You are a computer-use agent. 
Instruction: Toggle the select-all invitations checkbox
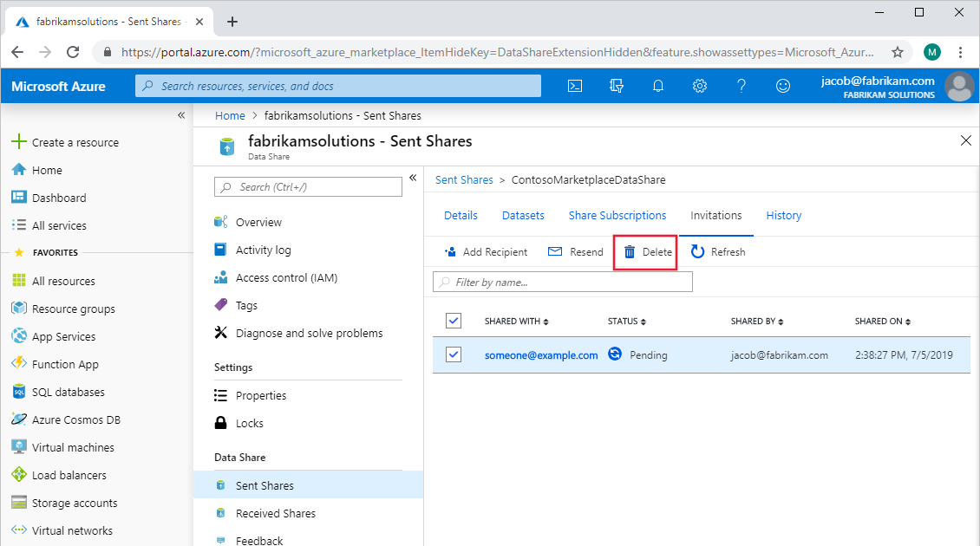click(454, 321)
